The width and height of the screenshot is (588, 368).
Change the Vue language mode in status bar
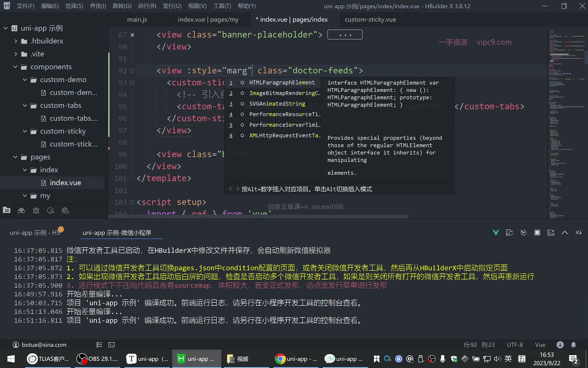[540, 345]
